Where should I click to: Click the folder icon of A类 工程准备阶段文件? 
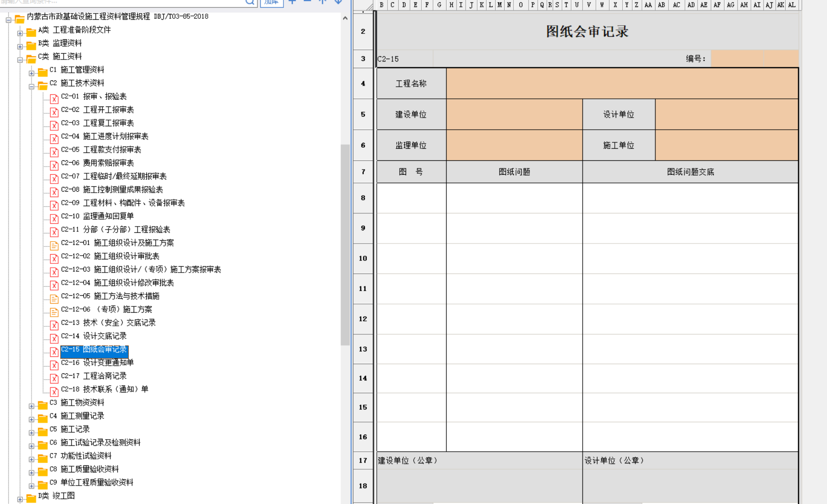(31, 32)
